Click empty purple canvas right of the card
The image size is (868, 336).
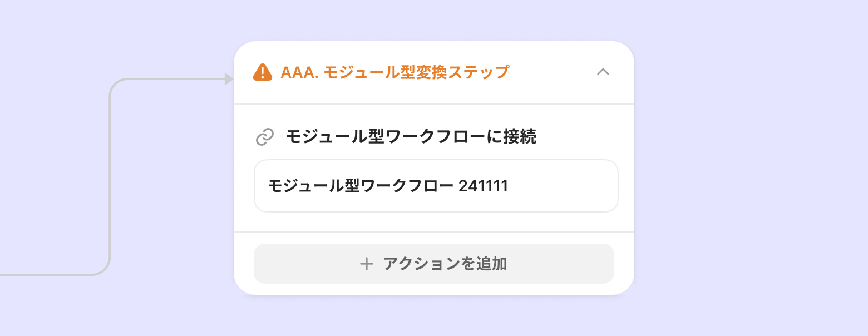click(x=751, y=167)
